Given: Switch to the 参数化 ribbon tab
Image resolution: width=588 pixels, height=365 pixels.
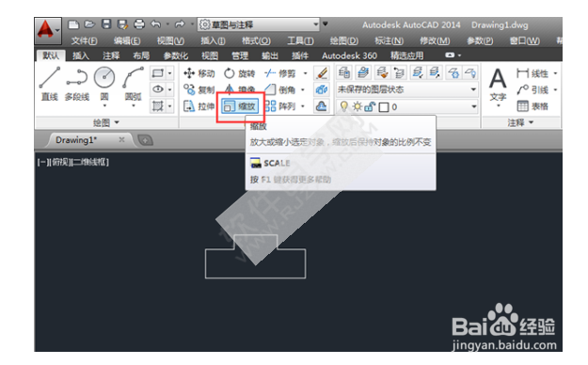Looking at the screenshot, I should 176,56.
